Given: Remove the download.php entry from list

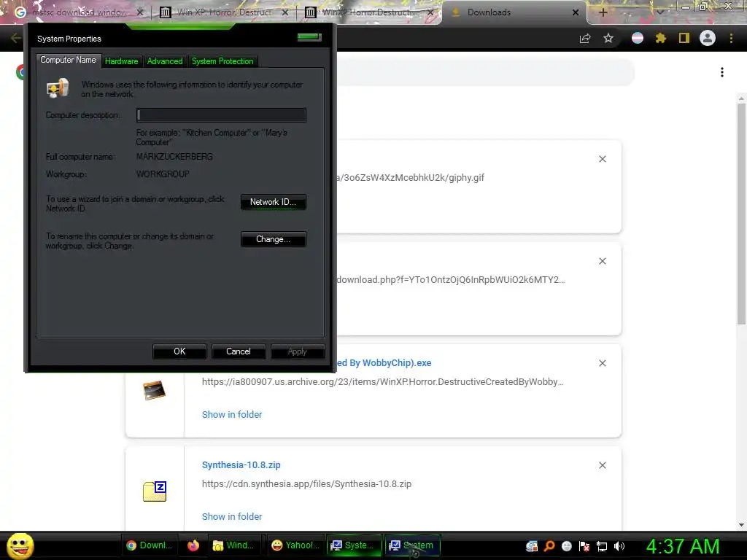Looking at the screenshot, I should tap(602, 261).
